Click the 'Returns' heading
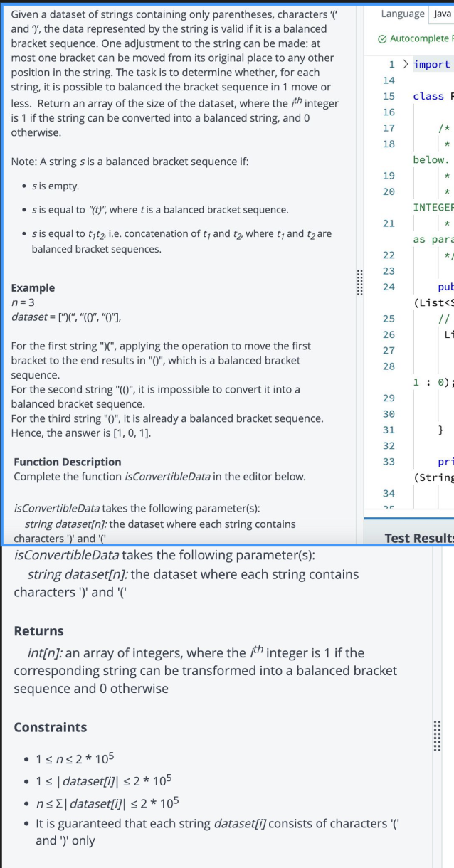The height and width of the screenshot is (868, 454). 39,631
